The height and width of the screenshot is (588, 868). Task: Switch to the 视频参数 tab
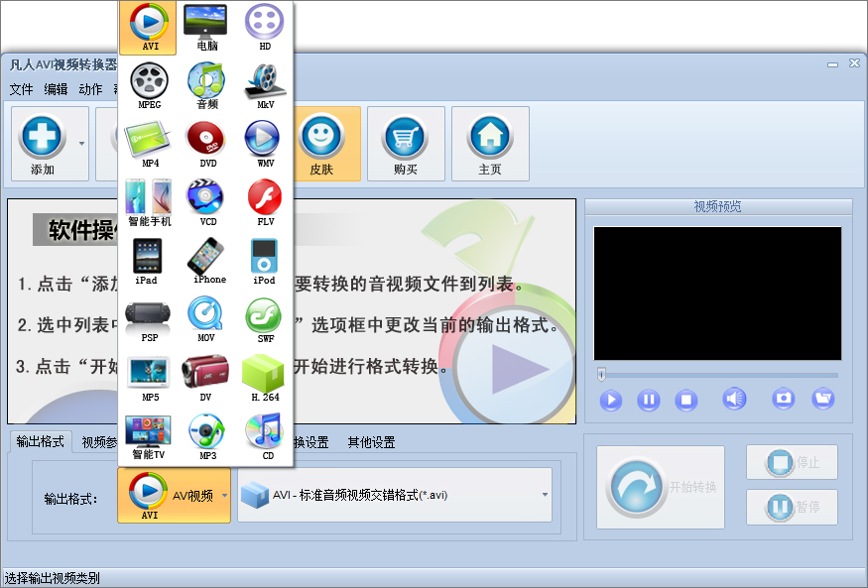[99, 442]
